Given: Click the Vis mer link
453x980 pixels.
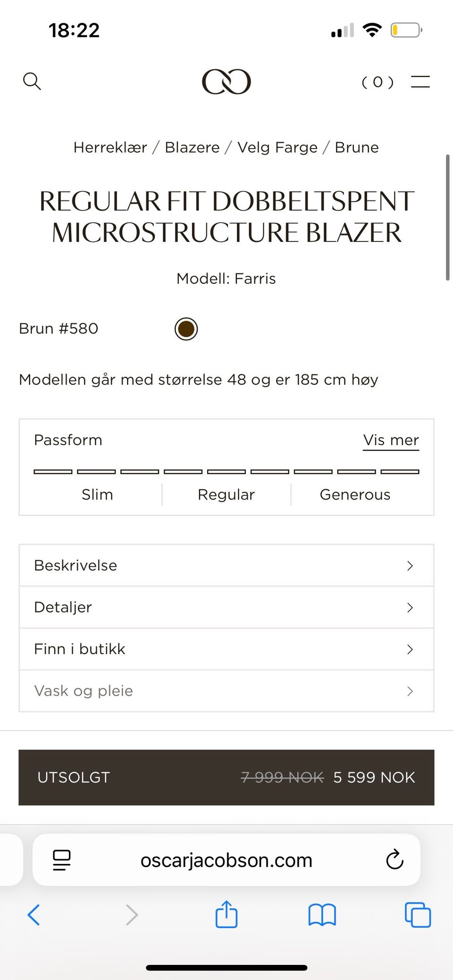Looking at the screenshot, I should (391, 440).
